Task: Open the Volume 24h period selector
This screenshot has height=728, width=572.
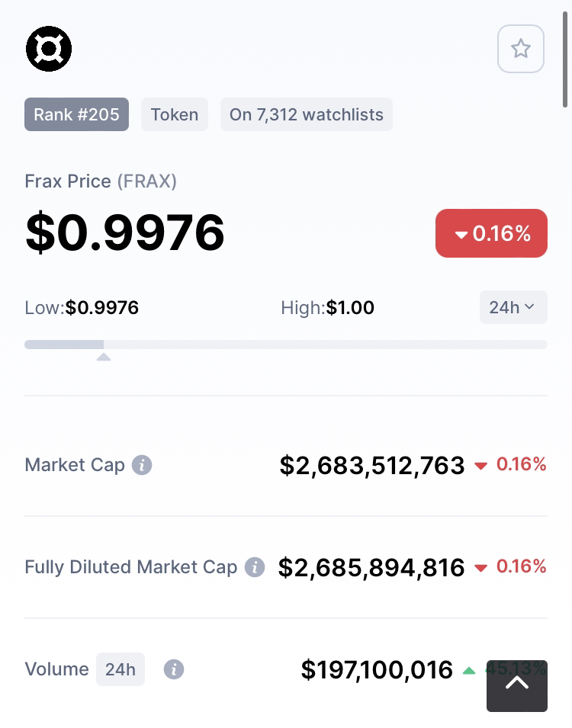Action: pyautogui.click(x=121, y=669)
